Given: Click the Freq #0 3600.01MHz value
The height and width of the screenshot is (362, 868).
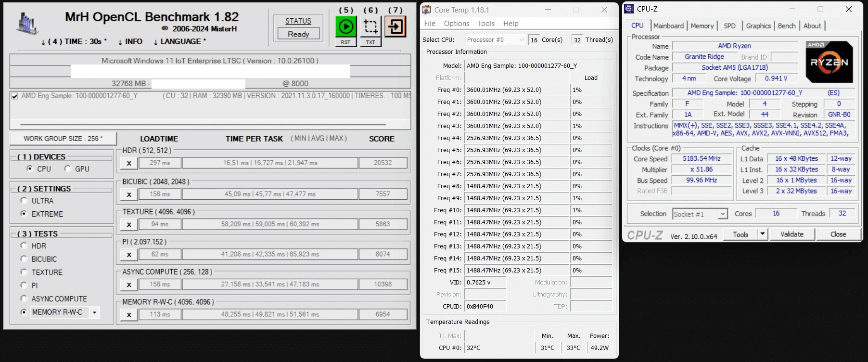Looking at the screenshot, I should 517,90.
